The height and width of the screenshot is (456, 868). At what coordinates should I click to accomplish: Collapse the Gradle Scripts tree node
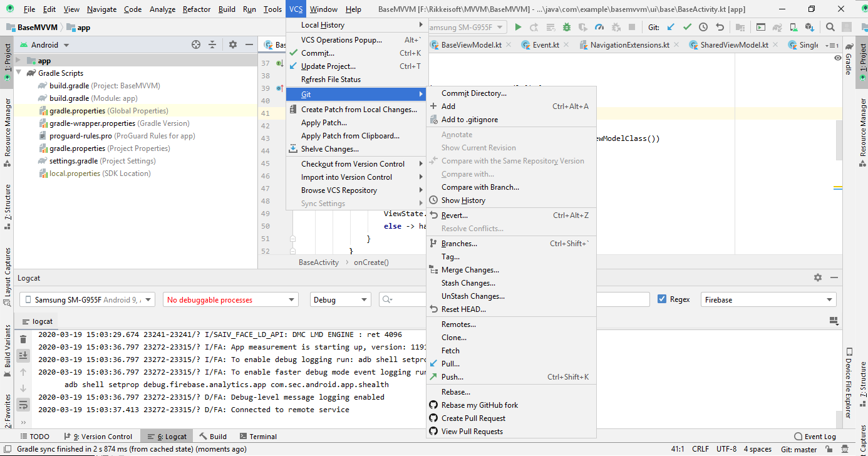coord(19,73)
